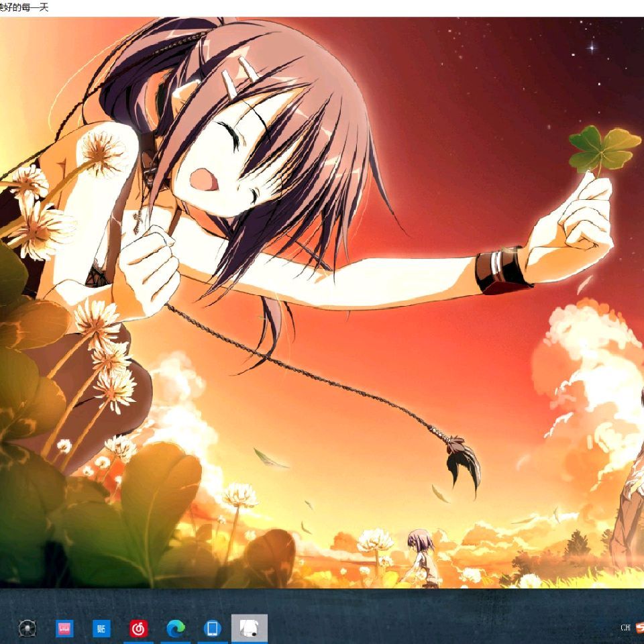Viewport: 644px width, 644px height.
Task: Open the blue phone app icon
Action: click(x=213, y=629)
